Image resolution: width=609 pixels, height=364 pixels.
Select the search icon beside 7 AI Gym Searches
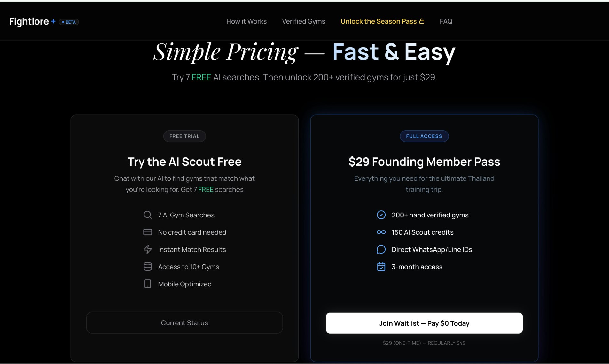click(148, 215)
